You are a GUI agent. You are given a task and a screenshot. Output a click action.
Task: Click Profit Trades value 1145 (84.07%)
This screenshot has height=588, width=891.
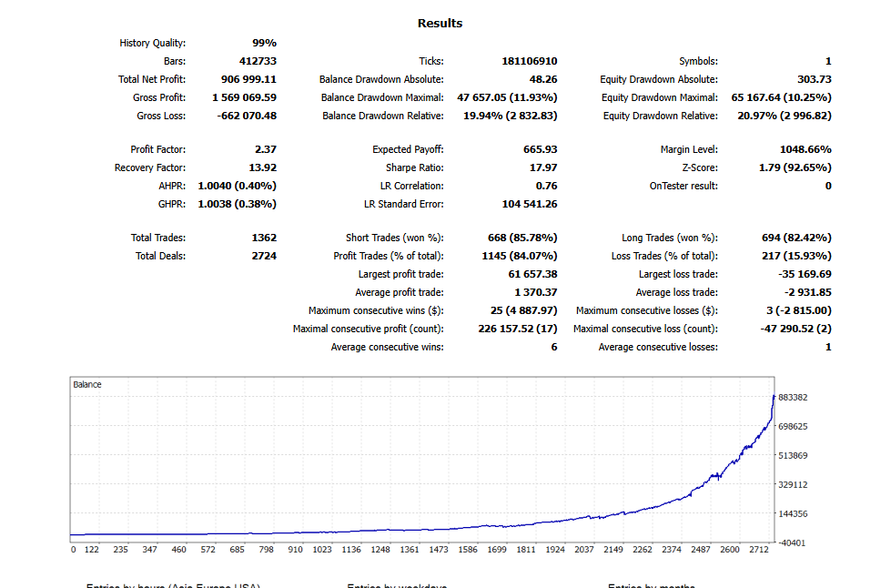click(520, 256)
